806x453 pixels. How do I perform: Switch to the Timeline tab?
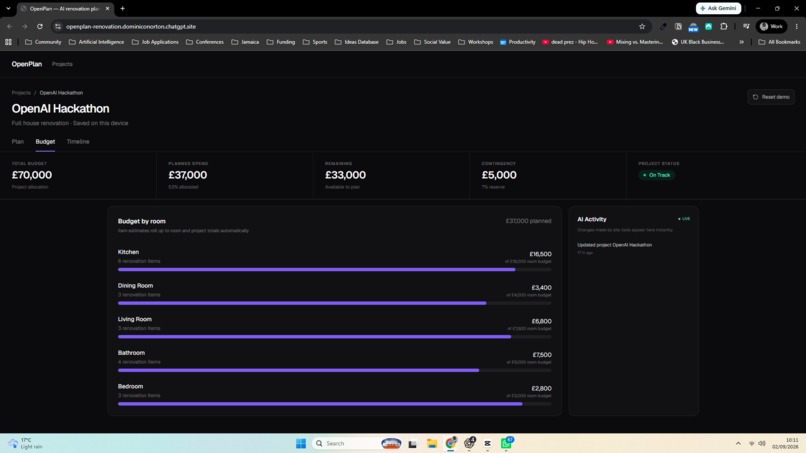pyautogui.click(x=78, y=141)
